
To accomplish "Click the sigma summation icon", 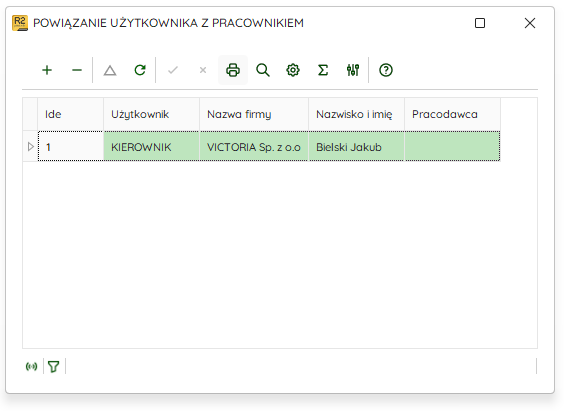I will tap(323, 70).
